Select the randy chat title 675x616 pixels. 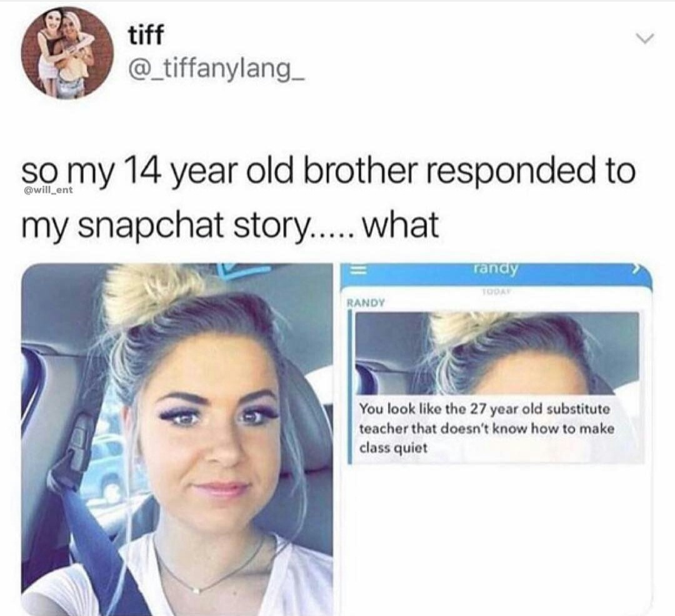point(494,269)
